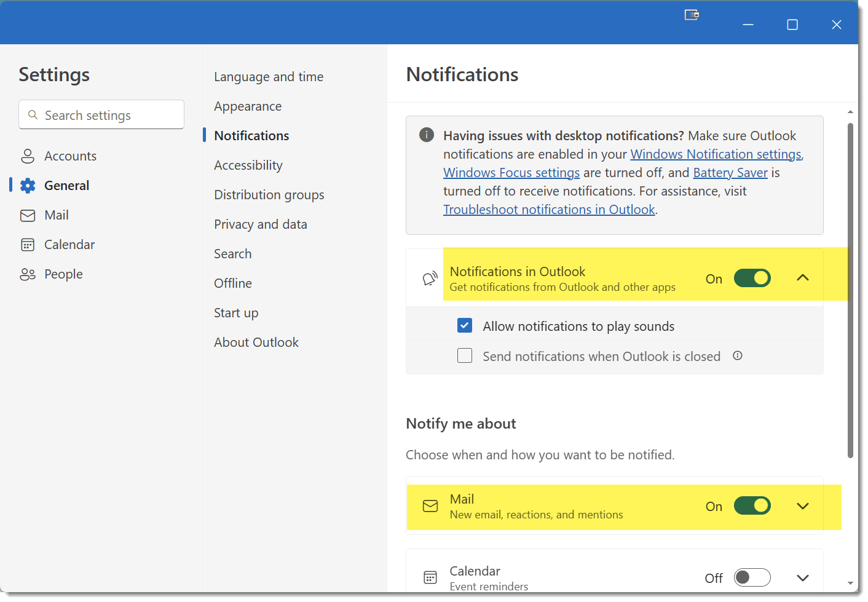Image resolution: width=868 pixels, height=602 pixels.
Task: Click the search magnifier icon
Action: [x=33, y=115]
